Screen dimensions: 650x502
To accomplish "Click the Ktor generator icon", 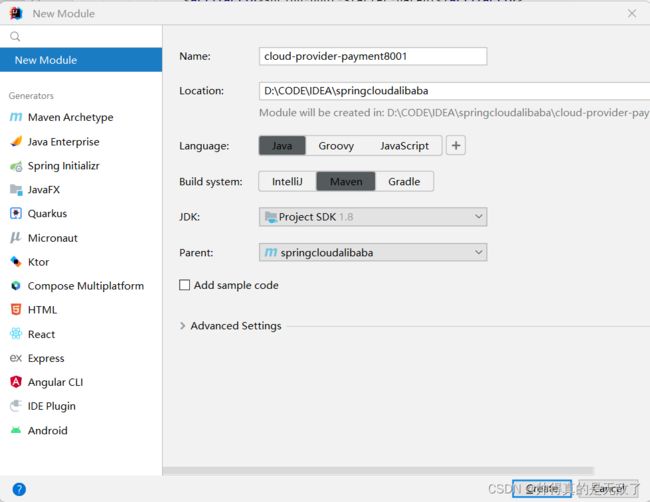I will (16, 262).
